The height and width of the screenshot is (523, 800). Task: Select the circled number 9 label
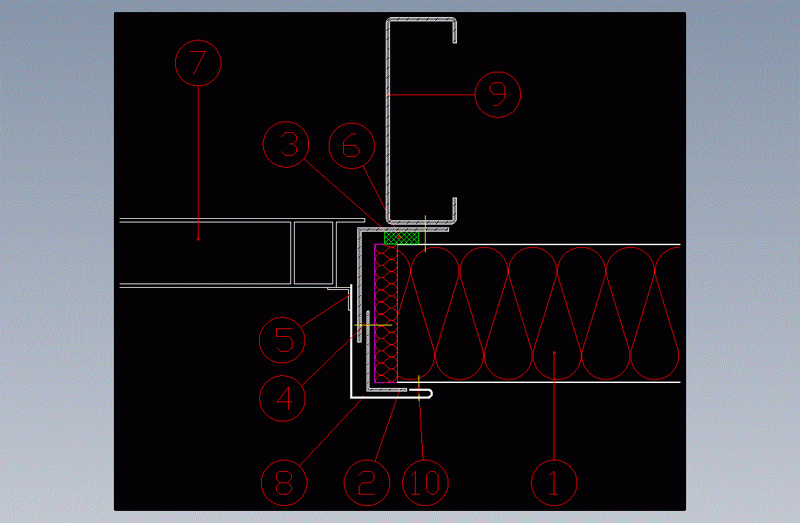497,94
